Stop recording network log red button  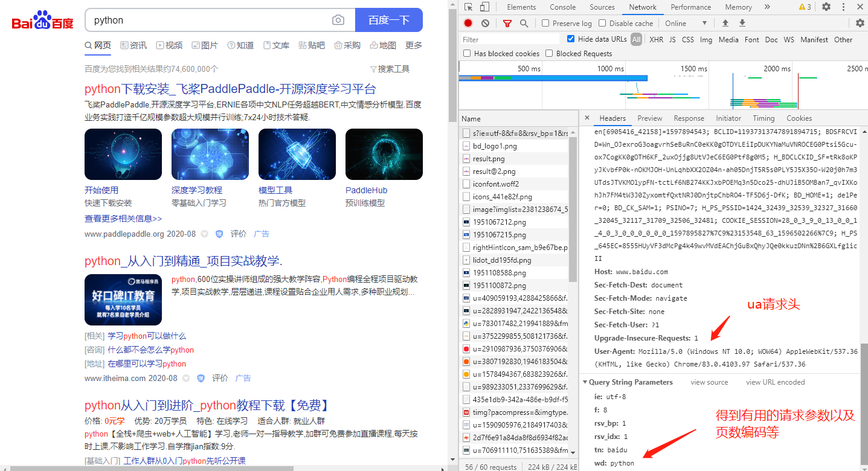[469, 22]
